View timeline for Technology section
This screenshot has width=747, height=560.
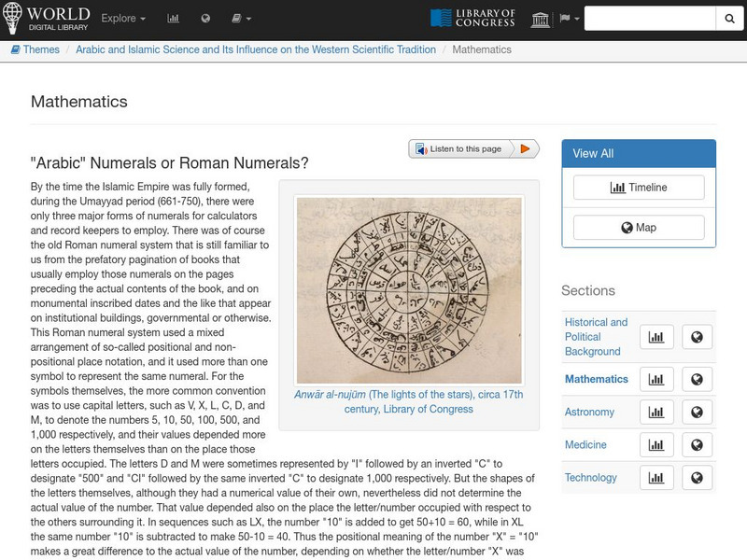pos(656,478)
